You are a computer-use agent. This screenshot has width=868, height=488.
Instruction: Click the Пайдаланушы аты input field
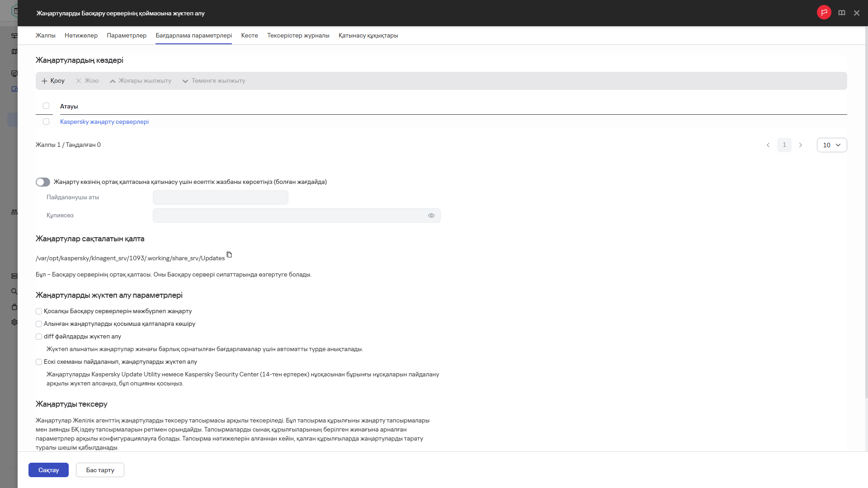tap(220, 197)
